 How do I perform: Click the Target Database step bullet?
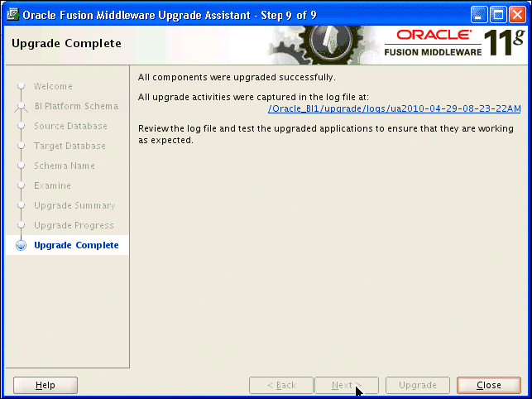click(21, 146)
